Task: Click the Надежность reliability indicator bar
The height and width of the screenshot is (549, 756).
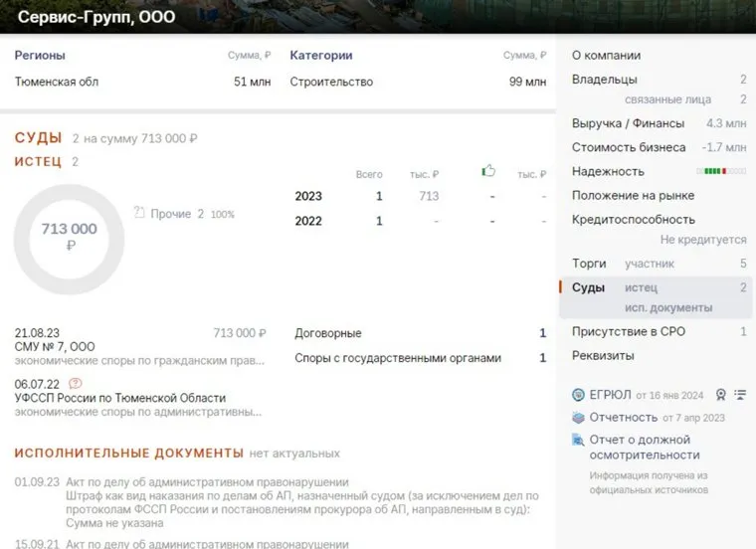Action: tap(726, 171)
